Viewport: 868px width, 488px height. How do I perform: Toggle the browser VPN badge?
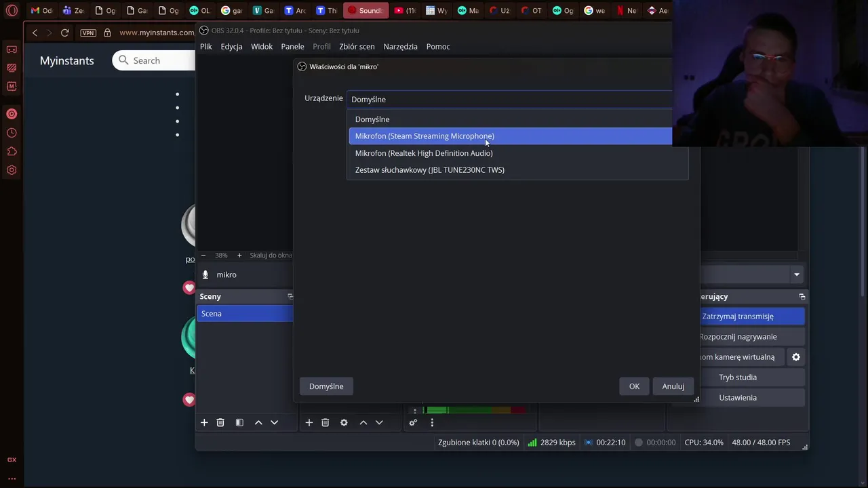[x=88, y=33]
